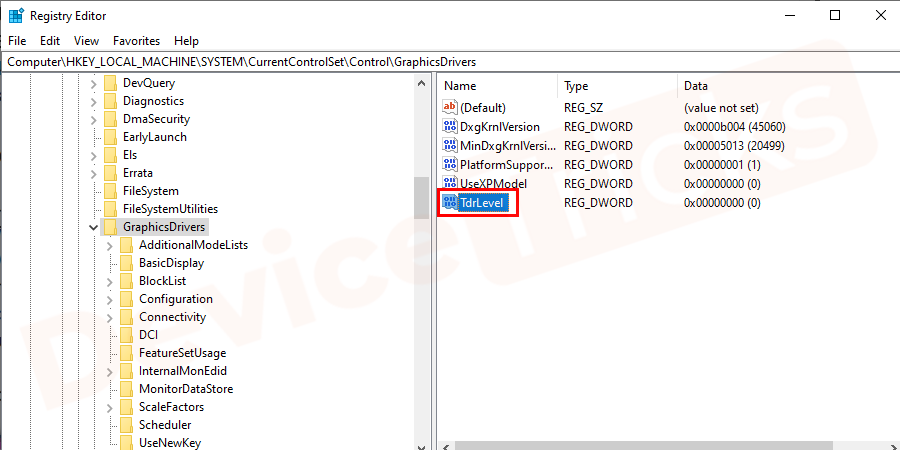Viewport: 900px width, 450px height.
Task: Click the data value 0x00000001 (1)
Action: pyautogui.click(x=722, y=165)
